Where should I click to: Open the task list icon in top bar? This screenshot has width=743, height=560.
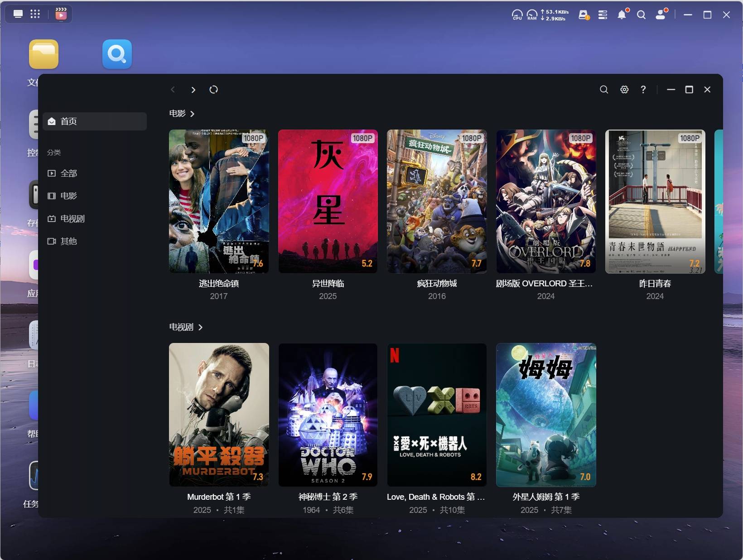603,15
